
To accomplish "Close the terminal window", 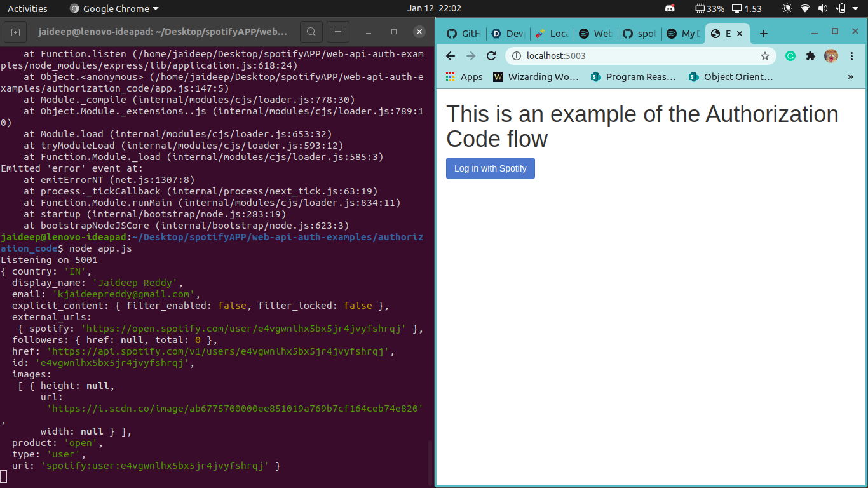I will [x=419, y=32].
